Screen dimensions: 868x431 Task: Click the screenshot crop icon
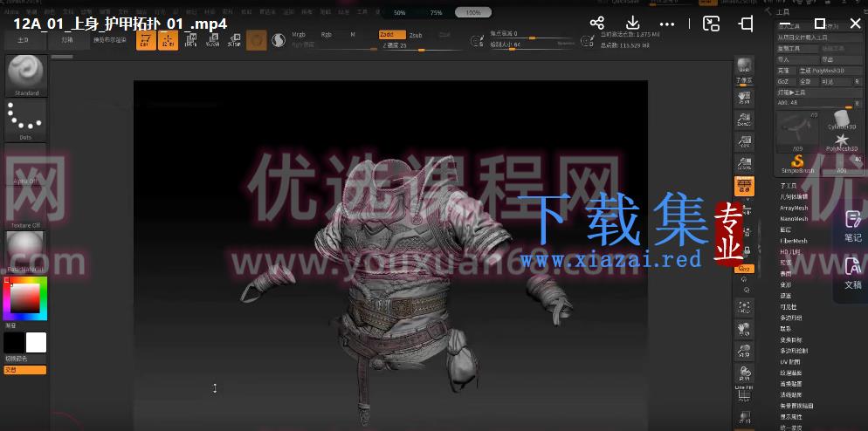tap(747, 24)
